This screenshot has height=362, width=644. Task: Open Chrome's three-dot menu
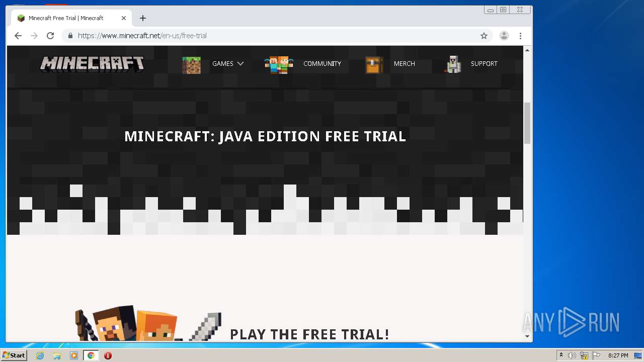pyautogui.click(x=521, y=36)
